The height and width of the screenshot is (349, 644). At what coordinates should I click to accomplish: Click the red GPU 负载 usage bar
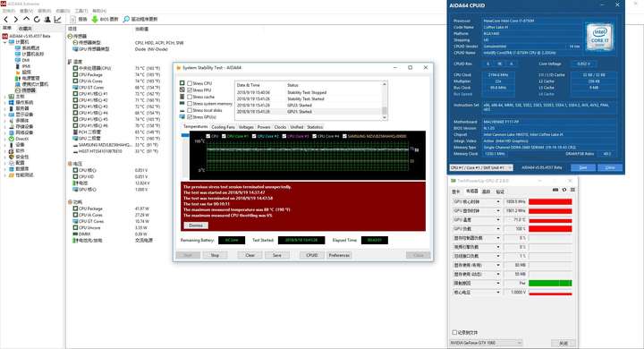pyautogui.click(x=550, y=229)
